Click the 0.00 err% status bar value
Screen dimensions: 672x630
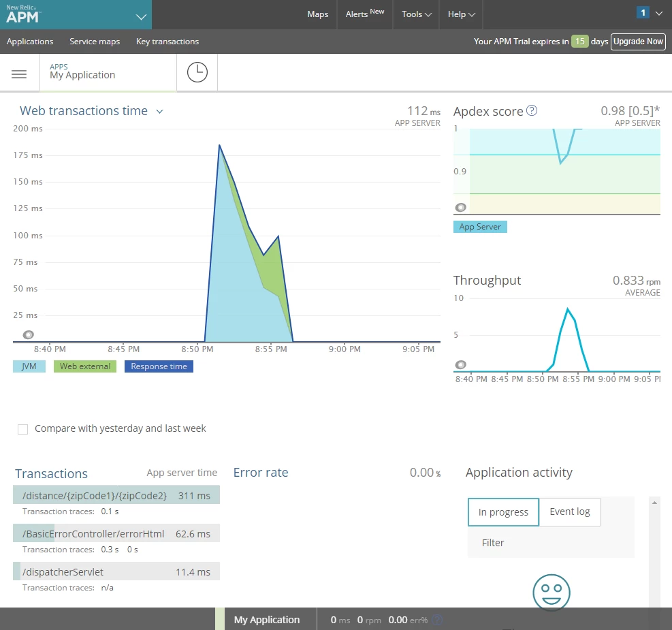(408, 620)
